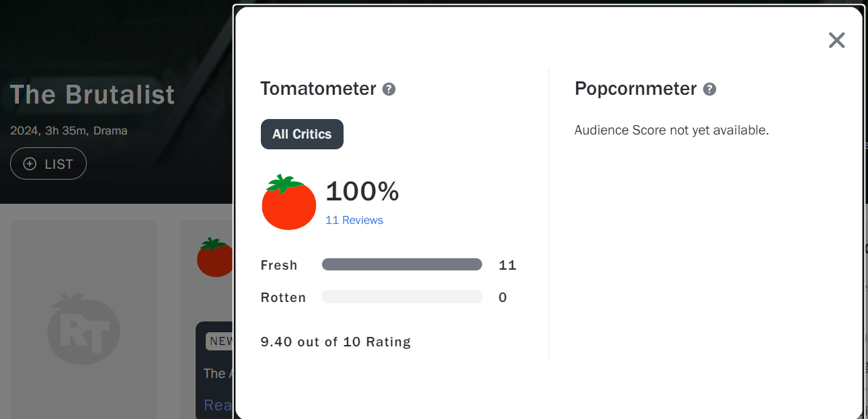The height and width of the screenshot is (419, 868).
Task: Click the 9.40 out of 10 Rating text
Action: pyautogui.click(x=336, y=342)
